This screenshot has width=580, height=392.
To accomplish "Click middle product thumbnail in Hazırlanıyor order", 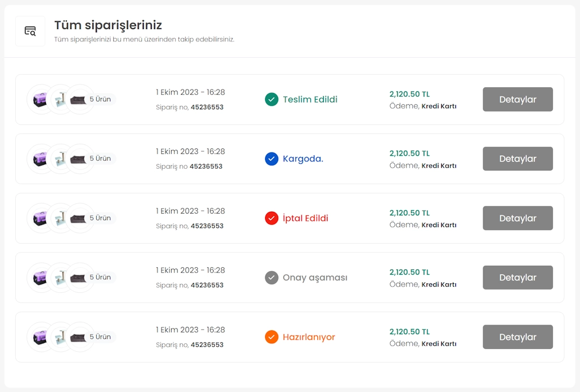I will click(x=60, y=337).
